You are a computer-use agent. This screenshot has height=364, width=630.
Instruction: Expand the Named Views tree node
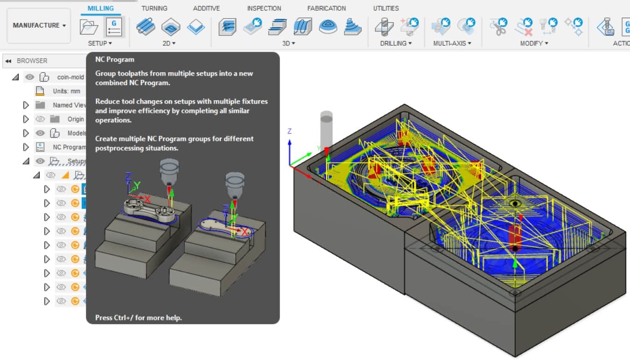(26, 105)
